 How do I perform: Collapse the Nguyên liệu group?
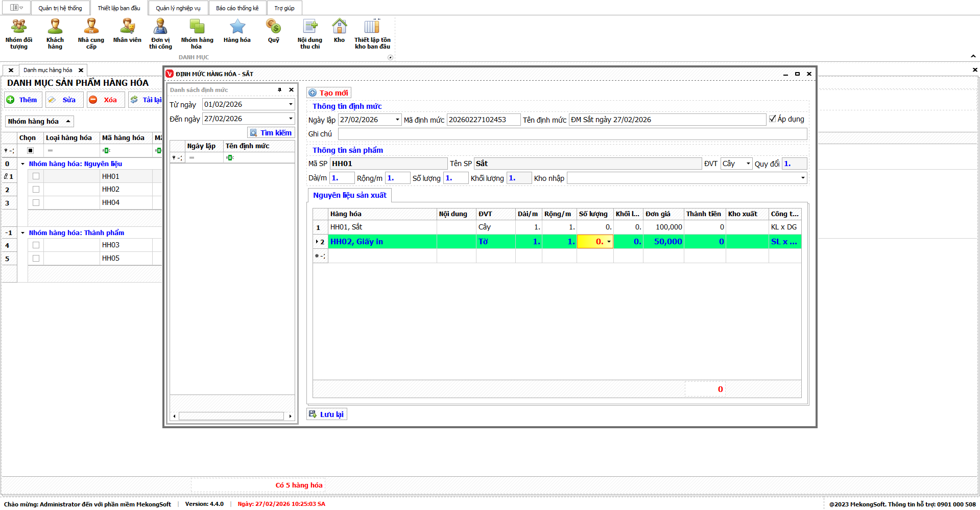click(x=22, y=164)
